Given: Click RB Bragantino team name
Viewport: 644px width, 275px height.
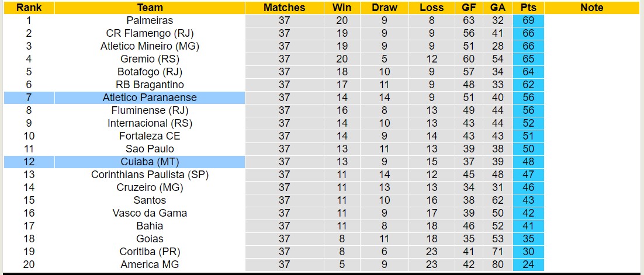Looking at the screenshot, I should [x=150, y=85].
